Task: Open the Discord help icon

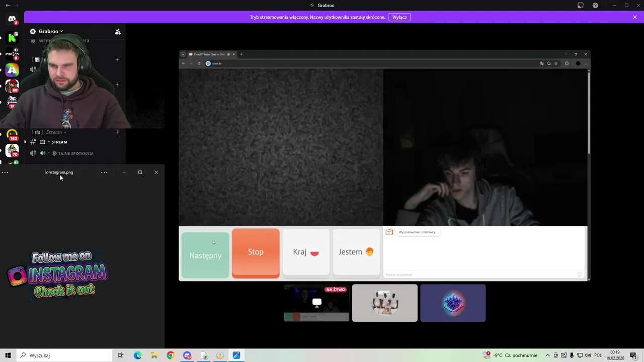Action: [595, 6]
